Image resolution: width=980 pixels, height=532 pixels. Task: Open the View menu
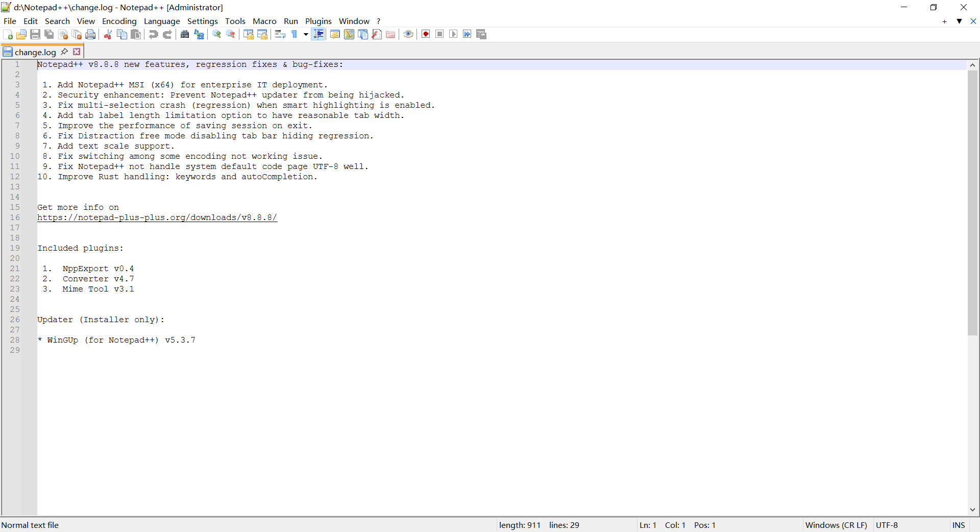click(x=86, y=21)
